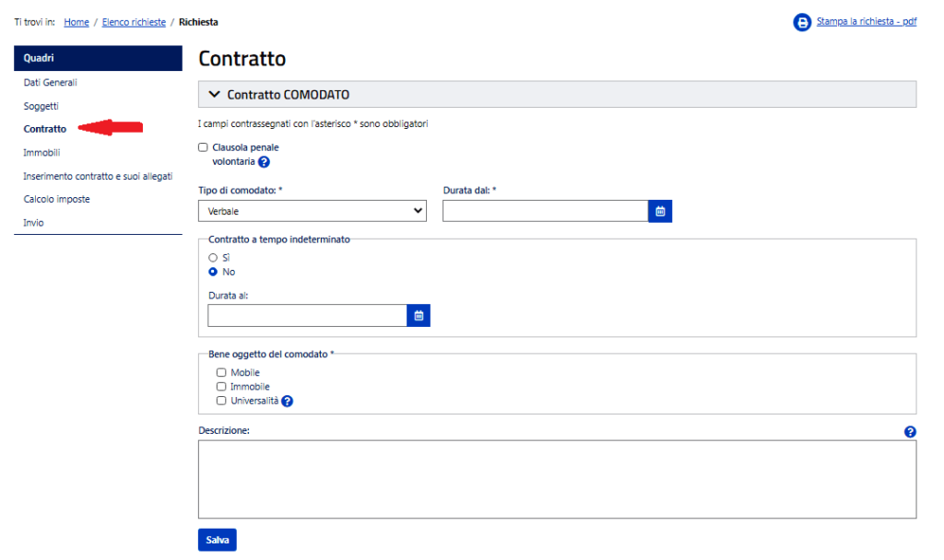Open the calendar picker for Durata al
944x560 pixels.
(419, 316)
